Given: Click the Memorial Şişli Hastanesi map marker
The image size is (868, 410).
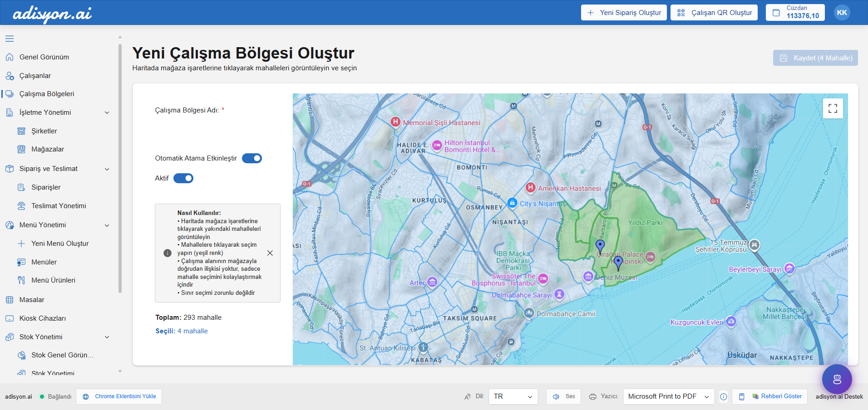Looking at the screenshot, I should (x=395, y=122).
